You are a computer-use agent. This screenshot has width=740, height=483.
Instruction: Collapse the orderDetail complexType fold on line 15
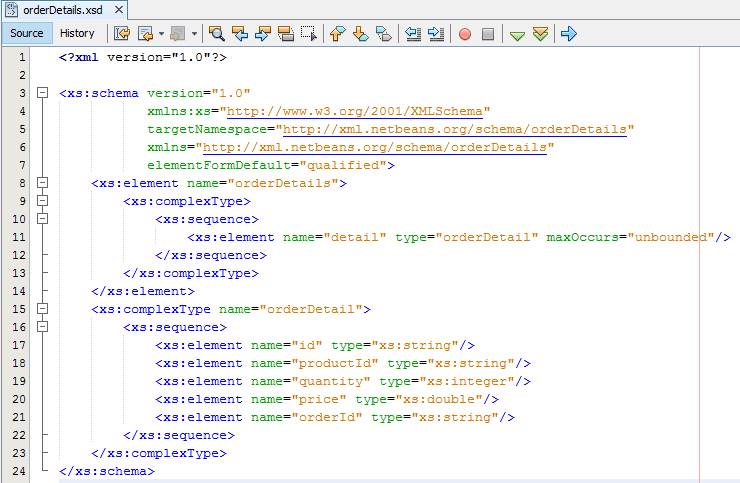[42, 309]
